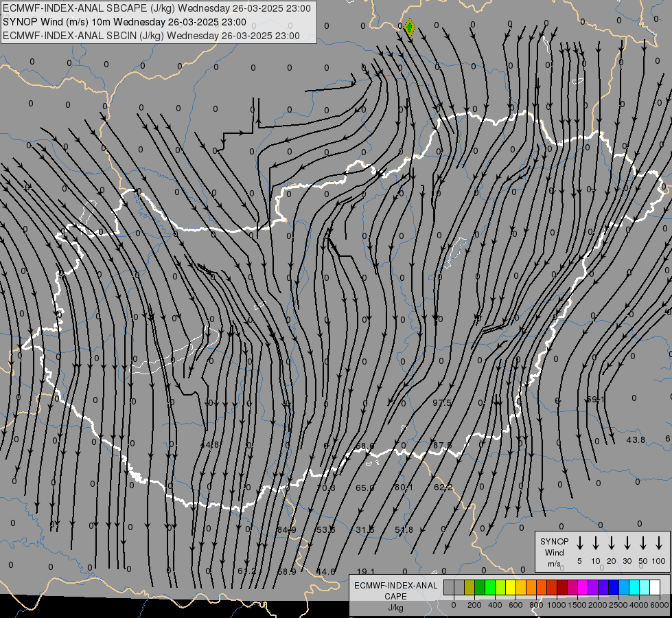
Task: Select the yellow-green CAPE legend swatch
Action: 500,587
